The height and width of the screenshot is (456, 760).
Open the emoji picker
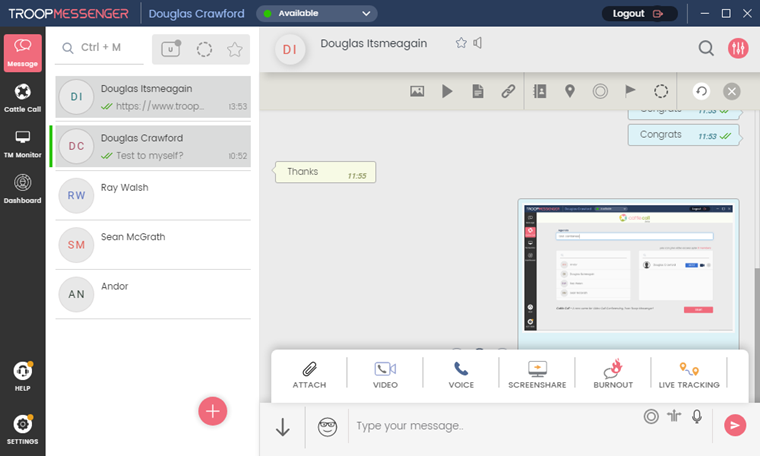pos(328,427)
